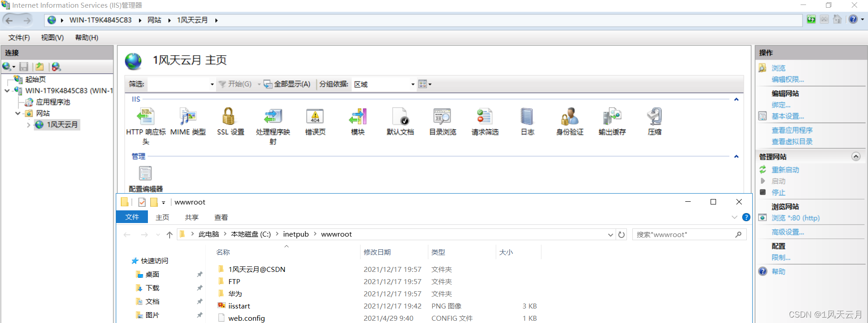Screen dimensions: 868x323
Task: Click the delete connection icon in 连接 toolbar
Action: pyautogui.click(x=56, y=67)
